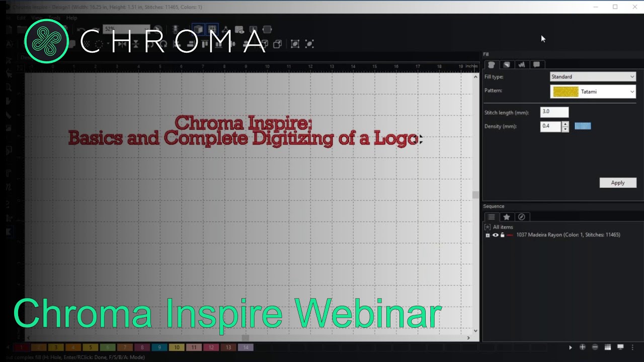The image size is (644, 362).
Task: Select color swatch 12 in palette
Action: pos(211,347)
